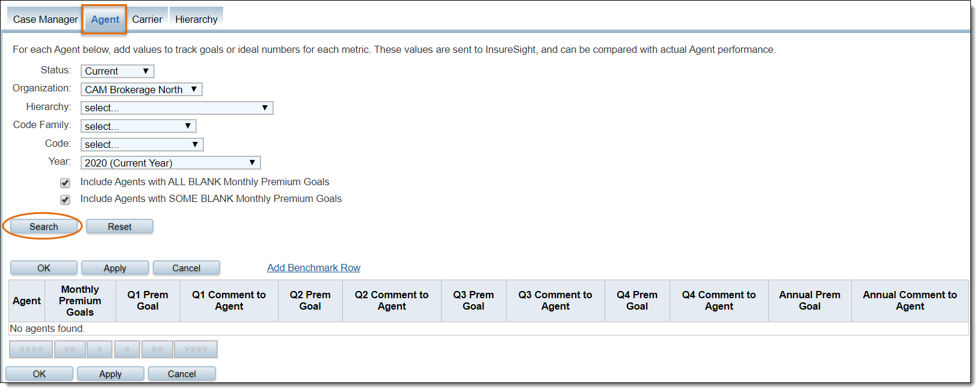Click the Reset button

(x=120, y=227)
